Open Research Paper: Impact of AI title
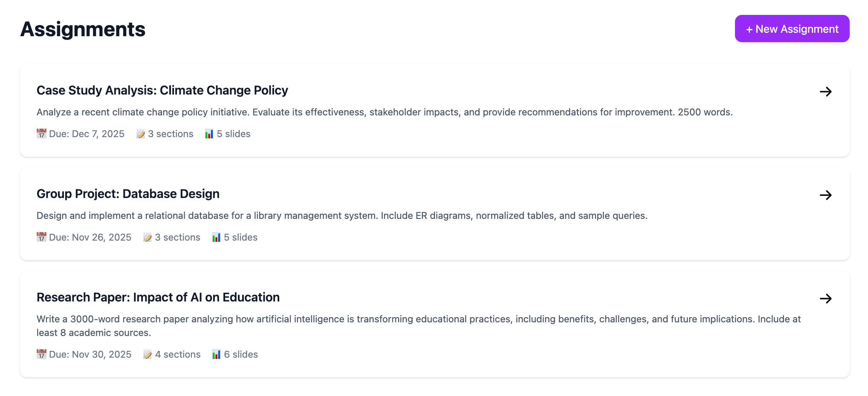 158,297
